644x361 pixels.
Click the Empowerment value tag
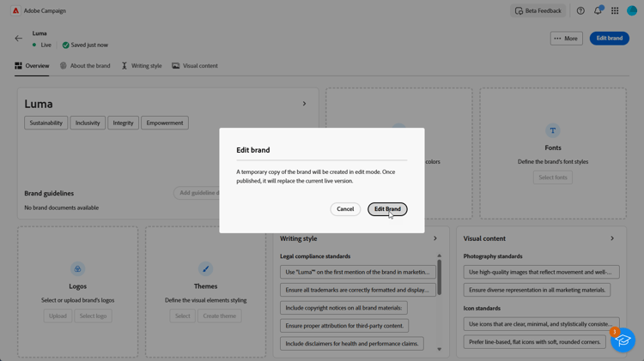click(165, 123)
